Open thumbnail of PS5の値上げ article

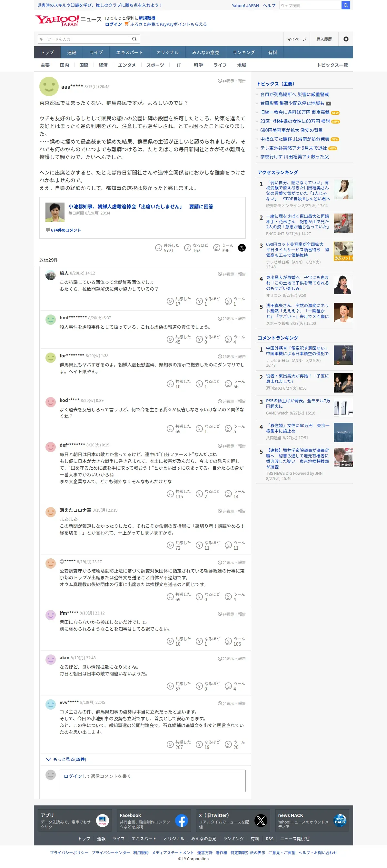[x=343, y=408]
